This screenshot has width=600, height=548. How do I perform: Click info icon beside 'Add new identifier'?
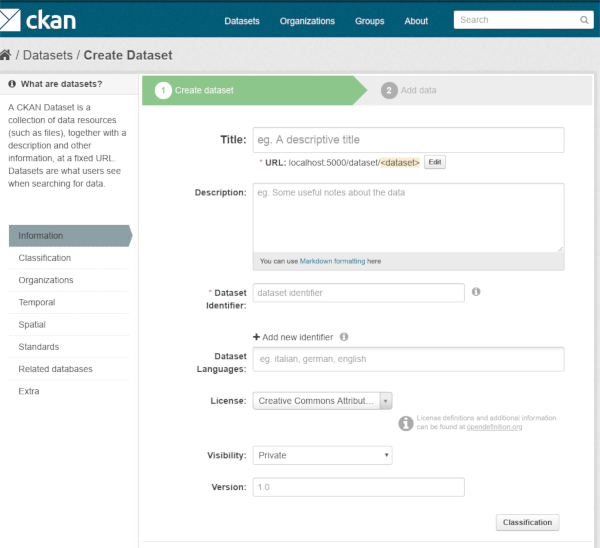344,337
